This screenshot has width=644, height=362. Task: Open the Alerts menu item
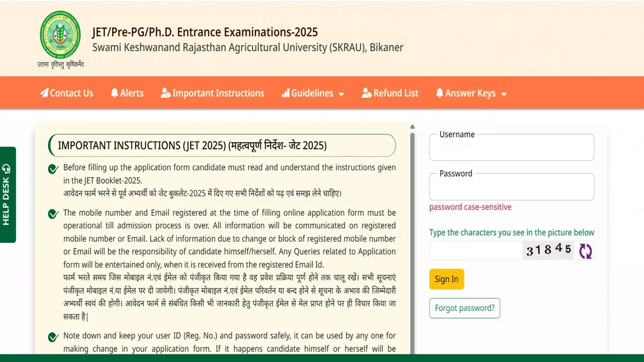click(127, 93)
